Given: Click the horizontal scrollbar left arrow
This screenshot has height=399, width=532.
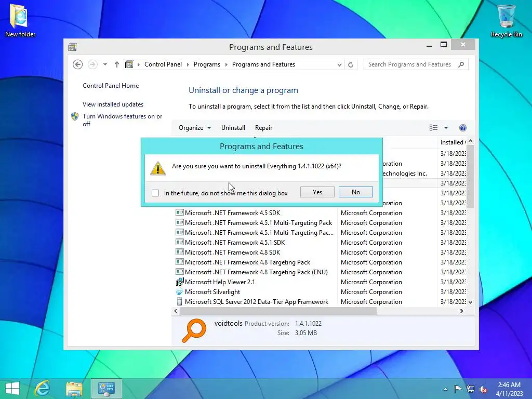Looking at the screenshot, I should point(176,311).
